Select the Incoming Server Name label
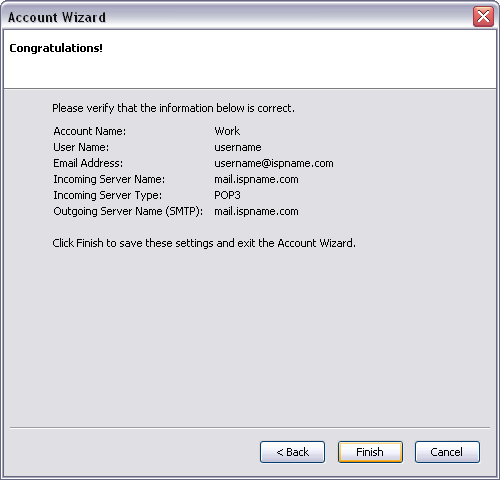 pyautogui.click(x=109, y=179)
